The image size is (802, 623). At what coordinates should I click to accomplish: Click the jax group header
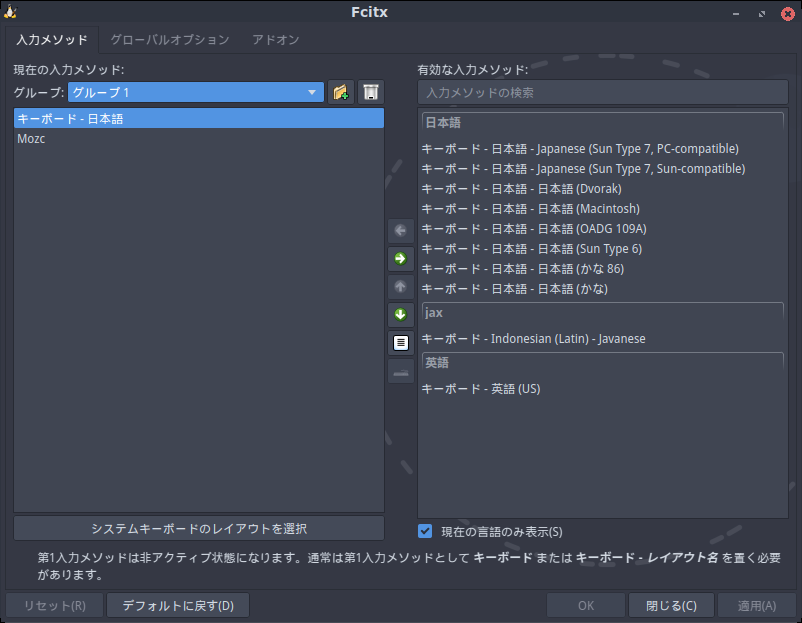tap(603, 313)
